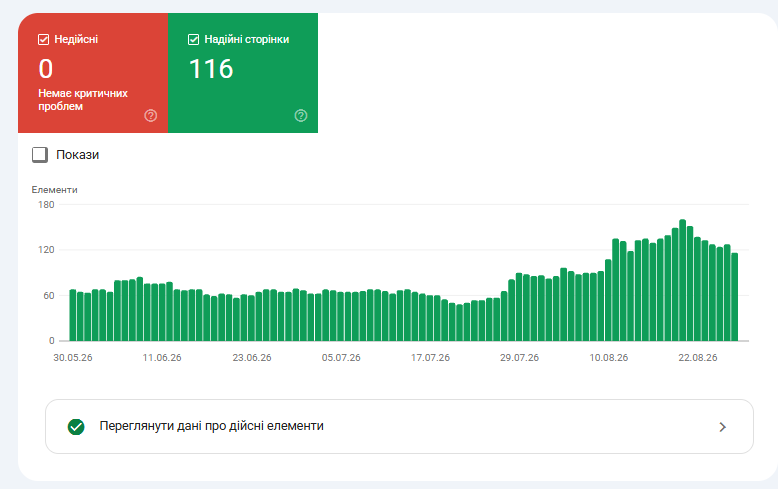Click the 22.08.26 date axis label
The height and width of the screenshot is (489, 778).
698,358
